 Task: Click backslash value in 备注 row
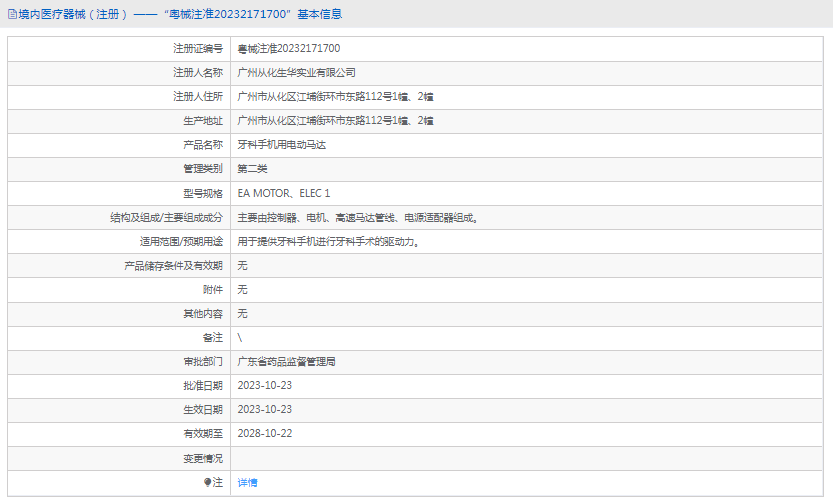click(x=240, y=337)
